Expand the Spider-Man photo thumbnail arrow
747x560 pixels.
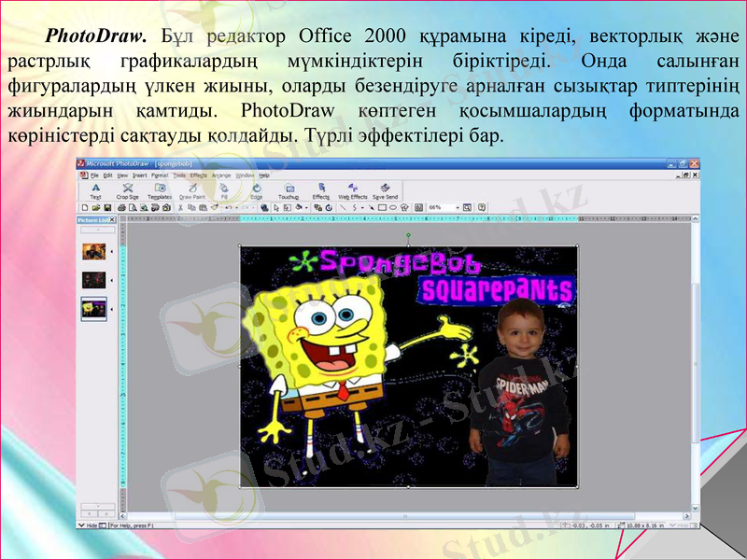(x=112, y=280)
